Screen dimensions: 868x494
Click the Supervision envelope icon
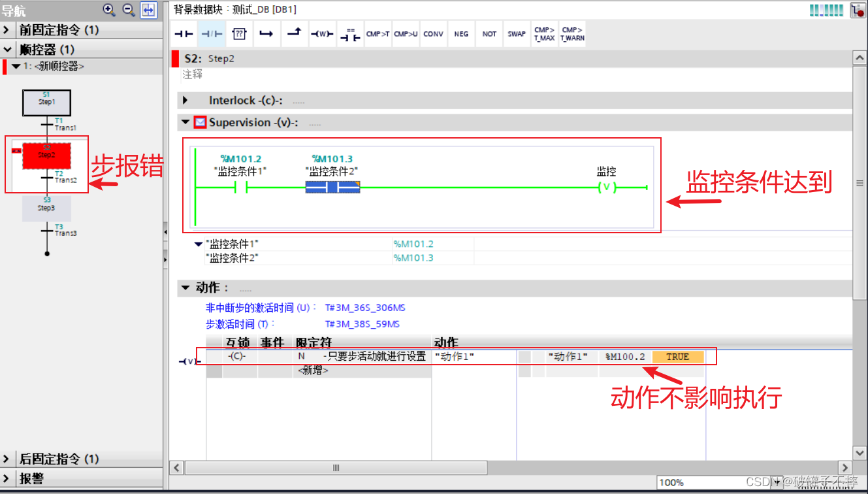point(200,122)
